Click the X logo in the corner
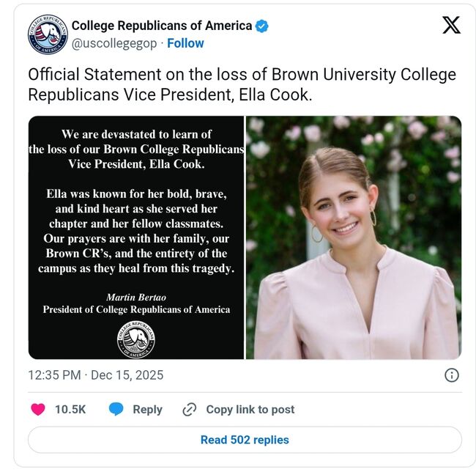476x472 pixels. (x=451, y=26)
